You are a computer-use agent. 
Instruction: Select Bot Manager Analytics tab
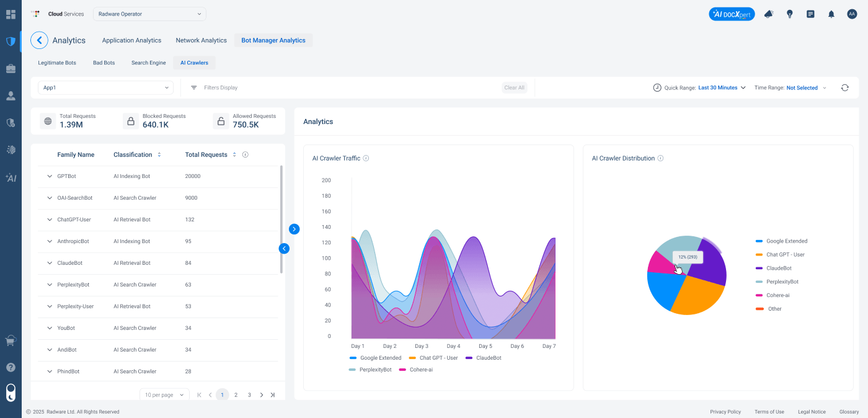pos(273,40)
